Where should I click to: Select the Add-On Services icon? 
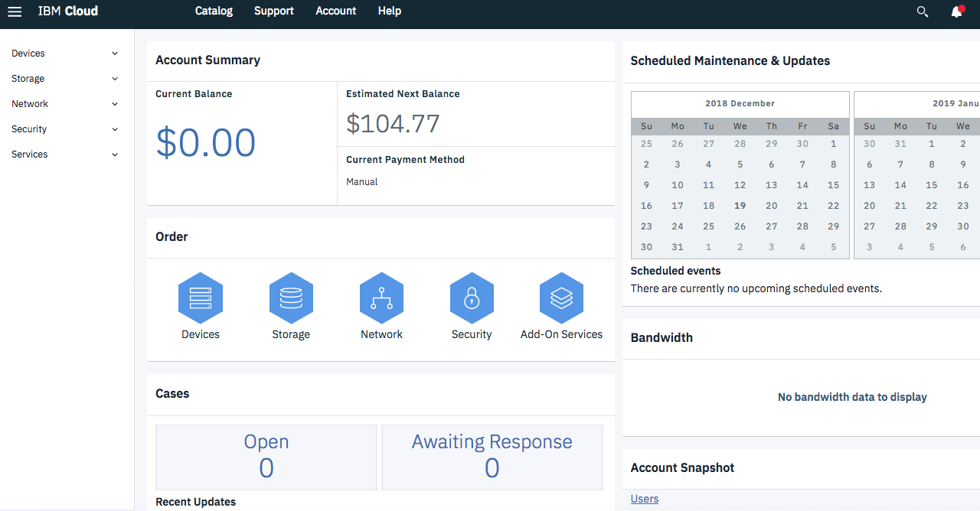click(x=561, y=298)
